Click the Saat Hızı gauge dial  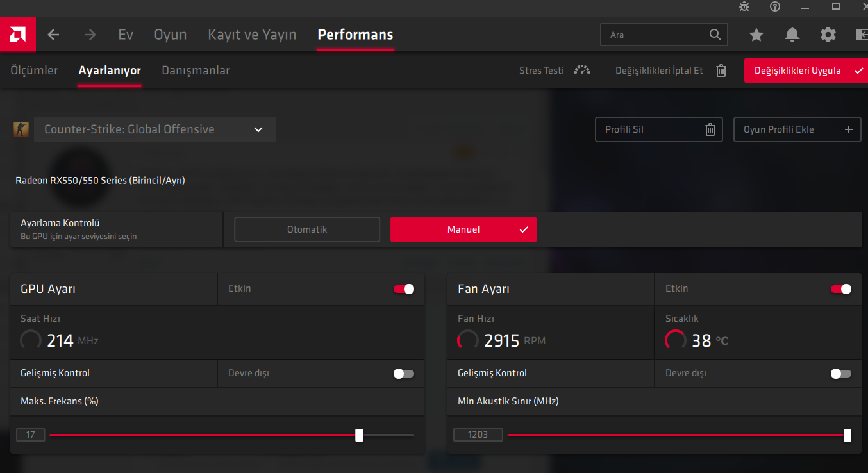[31, 340]
